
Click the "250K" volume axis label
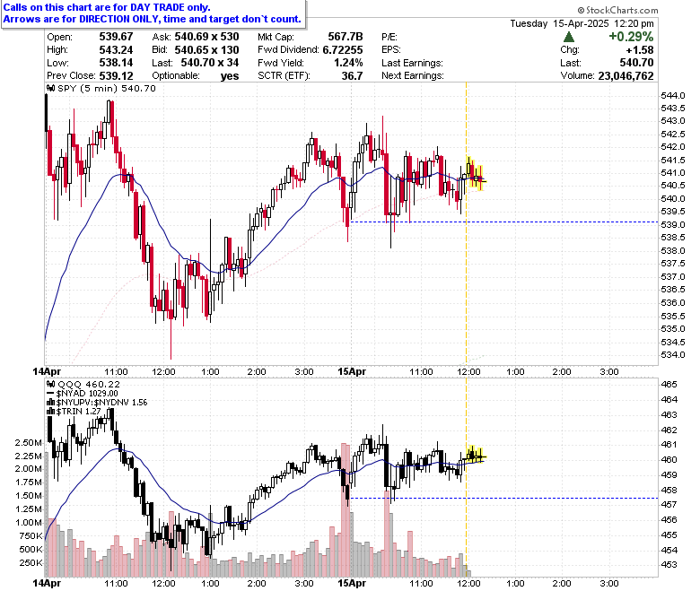pyautogui.click(x=31, y=562)
